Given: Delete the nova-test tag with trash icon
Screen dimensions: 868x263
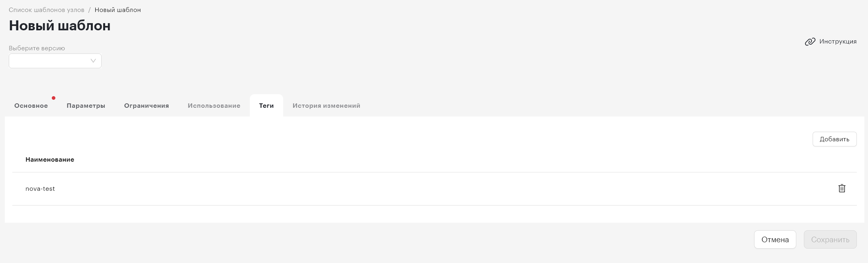Looking at the screenshot, I should [842, 188].
